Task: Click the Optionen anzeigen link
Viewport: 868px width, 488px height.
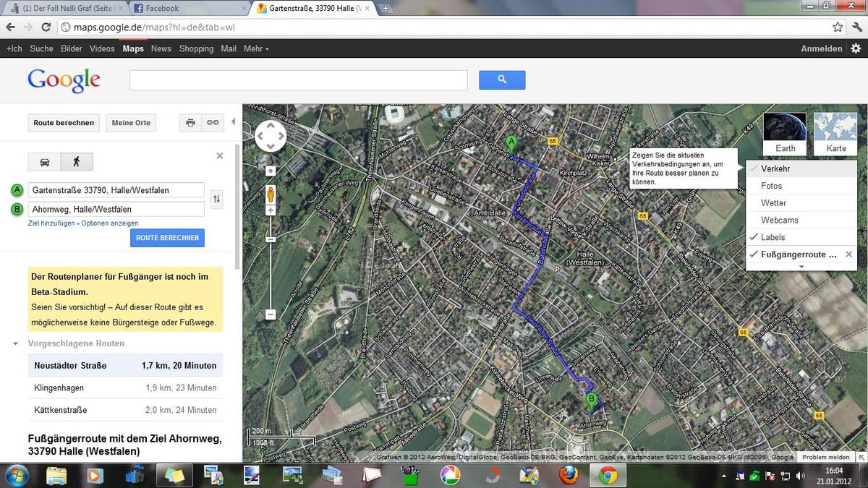Action: click(x=110, y=223)
